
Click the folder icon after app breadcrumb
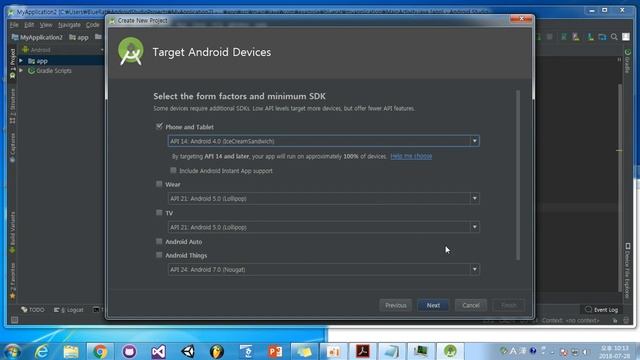pos(98,37)
